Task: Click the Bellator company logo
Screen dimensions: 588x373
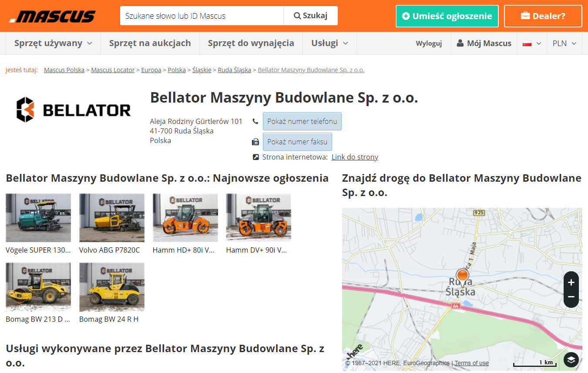Action: [74, 110]
